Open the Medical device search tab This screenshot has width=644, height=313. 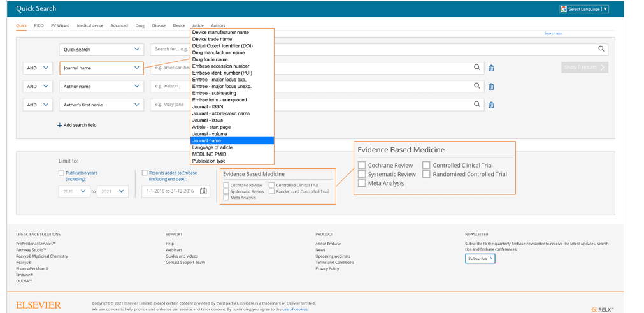click(x=90, y=26)
